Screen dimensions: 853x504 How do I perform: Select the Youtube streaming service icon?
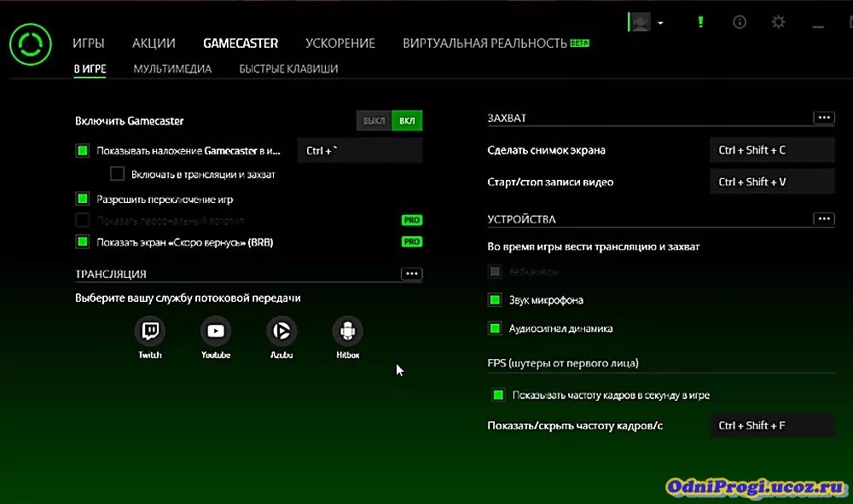point(216,331)
